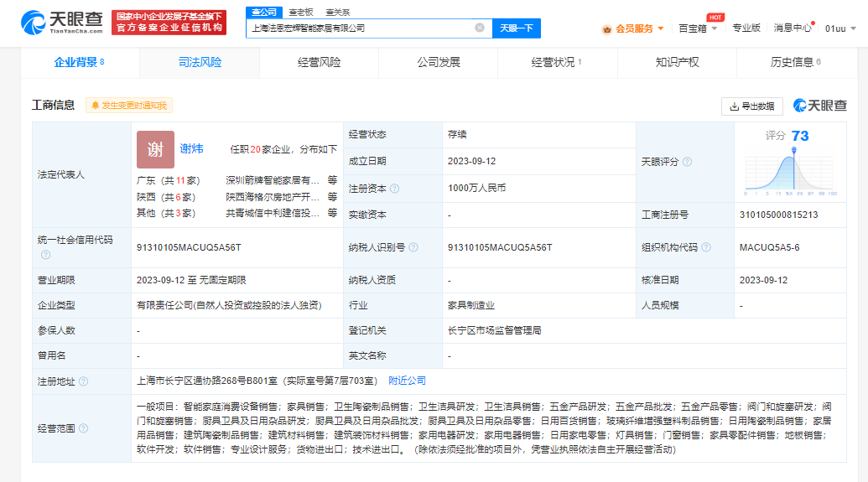The width and height of the screenshot is (868, 482).
Task: Click credit code 91310105MACUQ5A56T under 统一社会信用代码
Action: (x=189, y=247)
